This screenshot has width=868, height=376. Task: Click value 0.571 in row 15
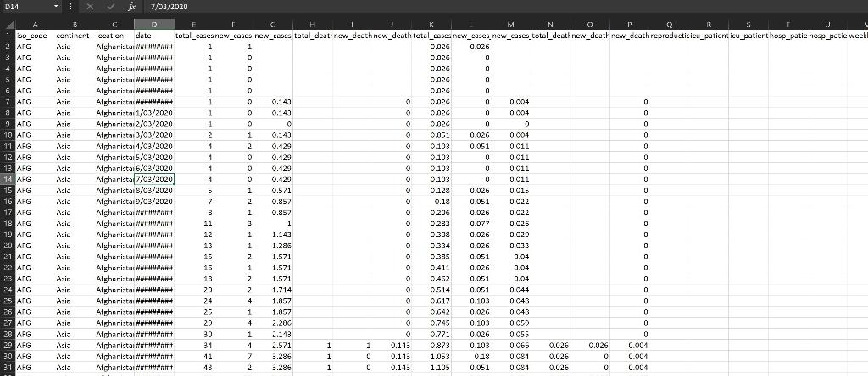click(x=273, y=191)
